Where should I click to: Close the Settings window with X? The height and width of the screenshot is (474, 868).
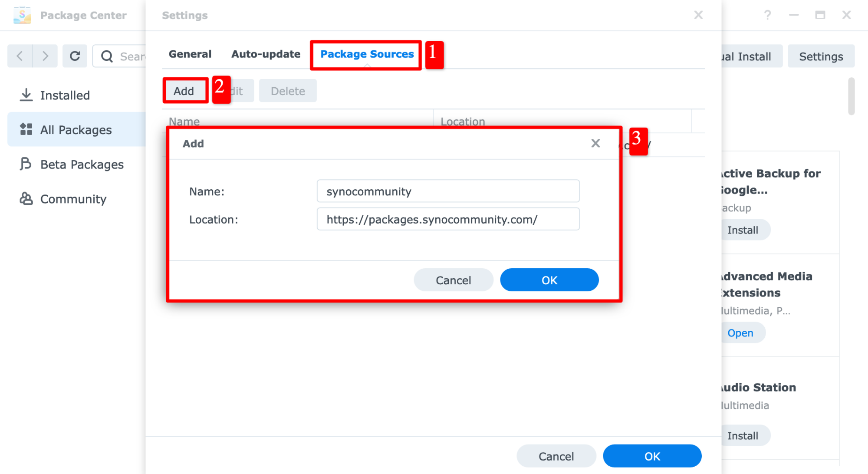click(698, 15)
